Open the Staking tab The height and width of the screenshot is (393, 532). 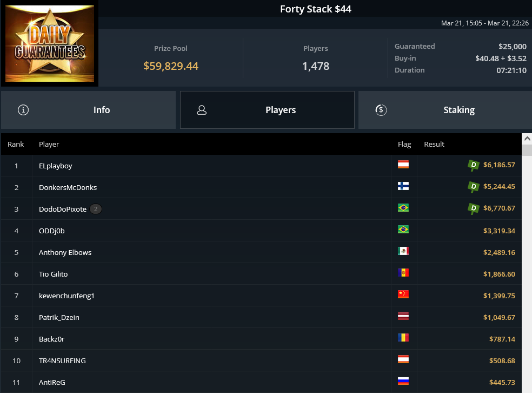coord(445,110)
